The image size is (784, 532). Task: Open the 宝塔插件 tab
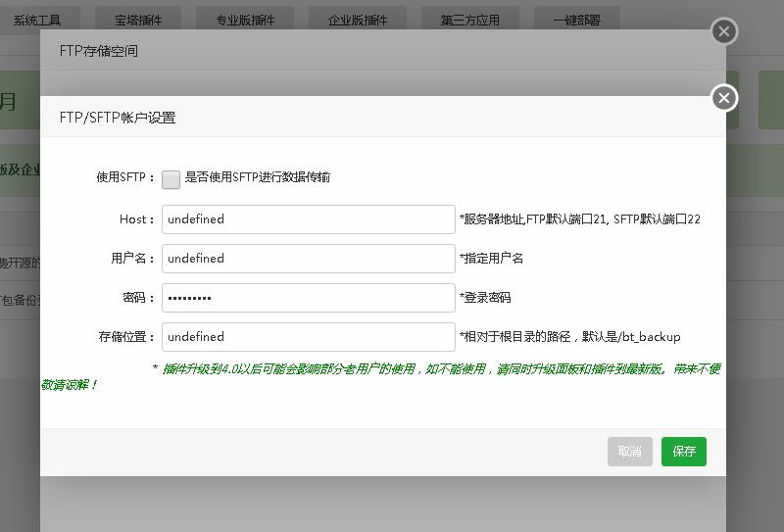(138, 20)
